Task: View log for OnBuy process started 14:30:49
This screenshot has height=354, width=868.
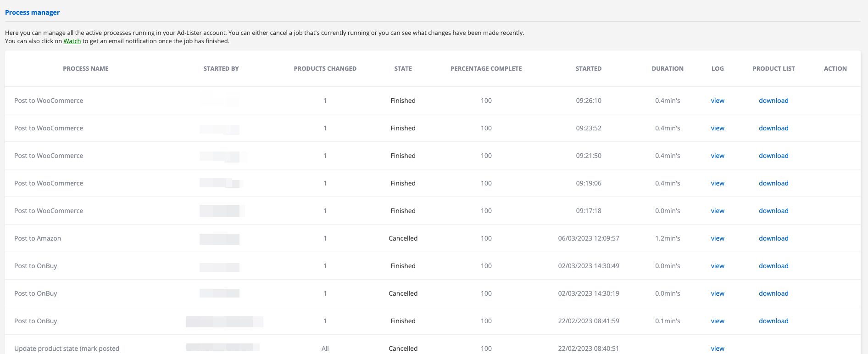Action: point(718,266)
